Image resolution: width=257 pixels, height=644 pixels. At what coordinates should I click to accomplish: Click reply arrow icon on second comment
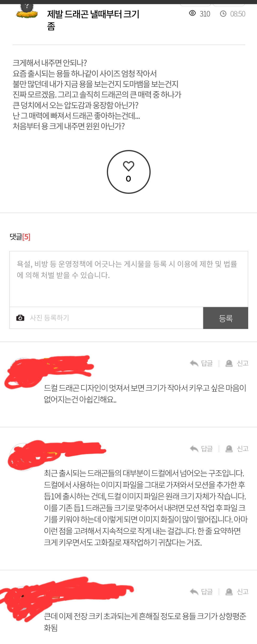pyautogui.click(x=194, y=449)
